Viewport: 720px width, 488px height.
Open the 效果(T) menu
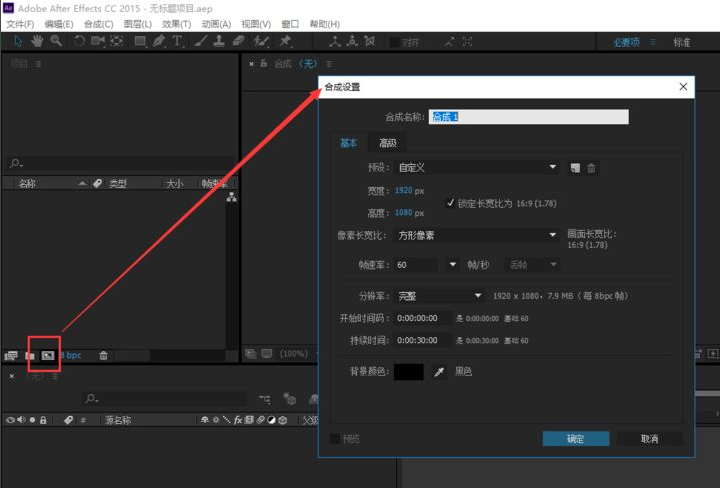pyautogui.click(x=176, y=24)
